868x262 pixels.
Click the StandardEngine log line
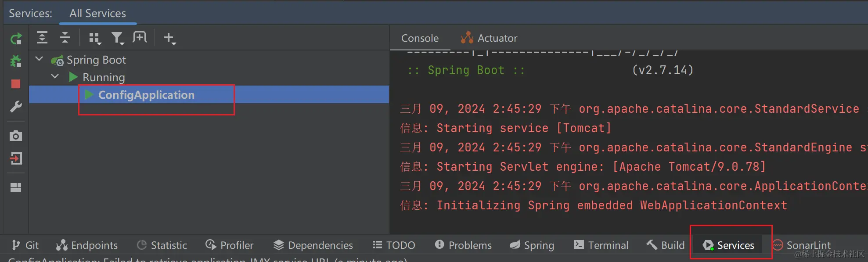[x=634, y=147]
